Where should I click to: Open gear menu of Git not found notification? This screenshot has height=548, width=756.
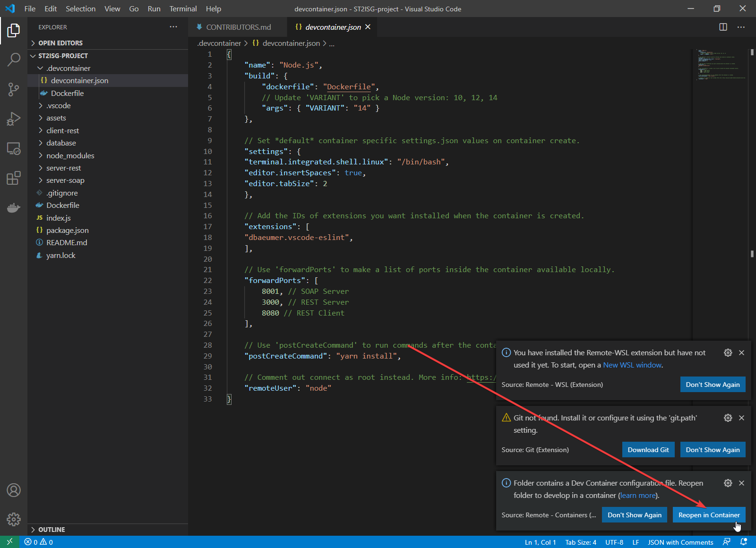click(x=728, y=418)
